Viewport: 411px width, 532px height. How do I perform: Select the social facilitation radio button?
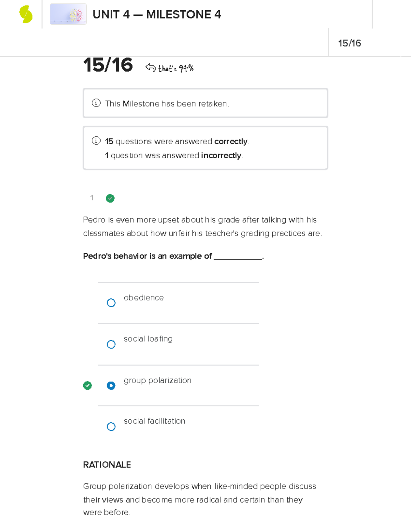pyautogui.click(x=111, y=426)
